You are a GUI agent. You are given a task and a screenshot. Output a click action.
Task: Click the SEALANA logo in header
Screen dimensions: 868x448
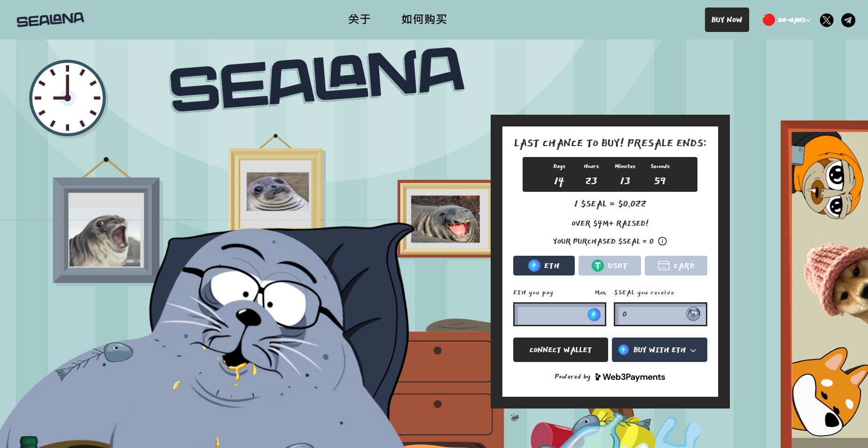click(x=50, y=20)
